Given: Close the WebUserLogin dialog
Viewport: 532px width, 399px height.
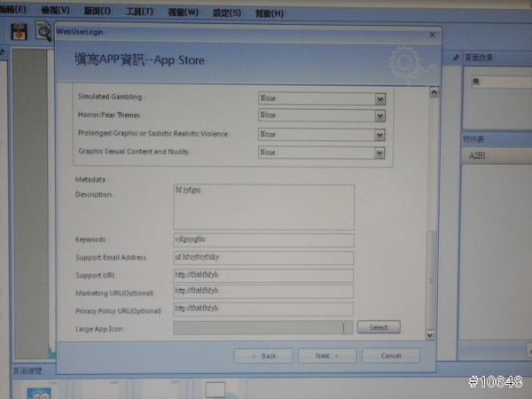Looking at the screenshot, I should coord(432,35).
